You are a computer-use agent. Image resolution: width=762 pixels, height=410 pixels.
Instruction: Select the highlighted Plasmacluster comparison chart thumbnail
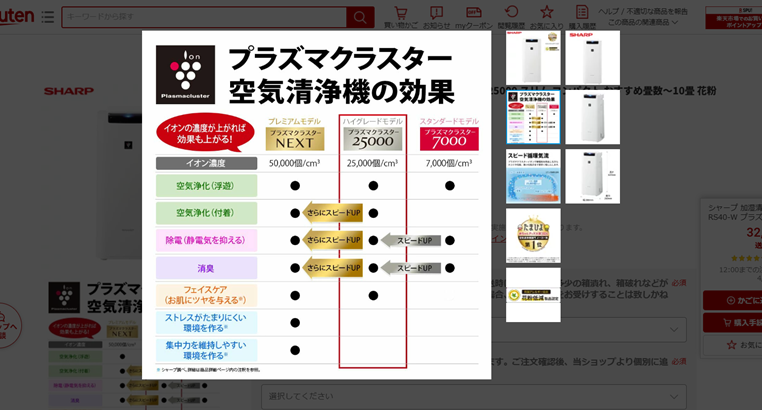(533, 117)
